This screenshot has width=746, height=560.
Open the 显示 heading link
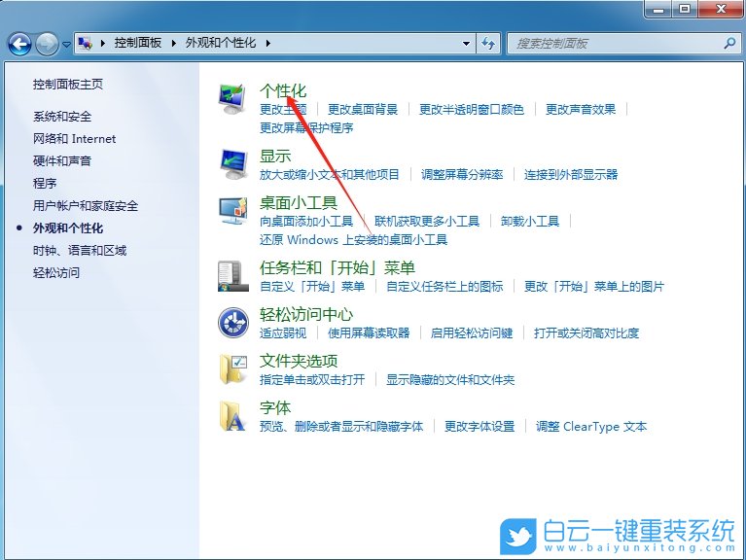275,156
